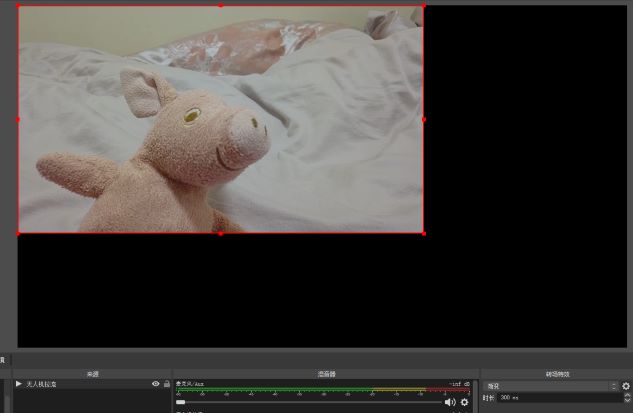Viewport: 633px width, 413px height.
Task: Open the transition type dropdown
Action: 551,386
